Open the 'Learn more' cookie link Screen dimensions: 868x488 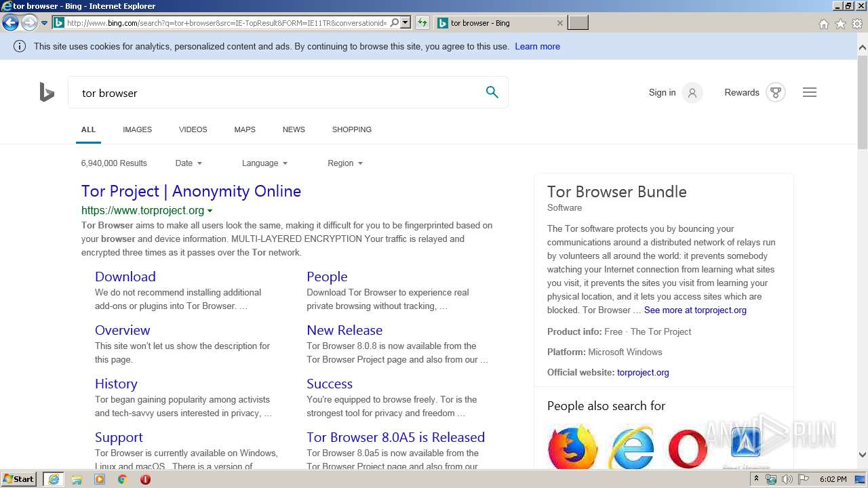coord(537,46)
